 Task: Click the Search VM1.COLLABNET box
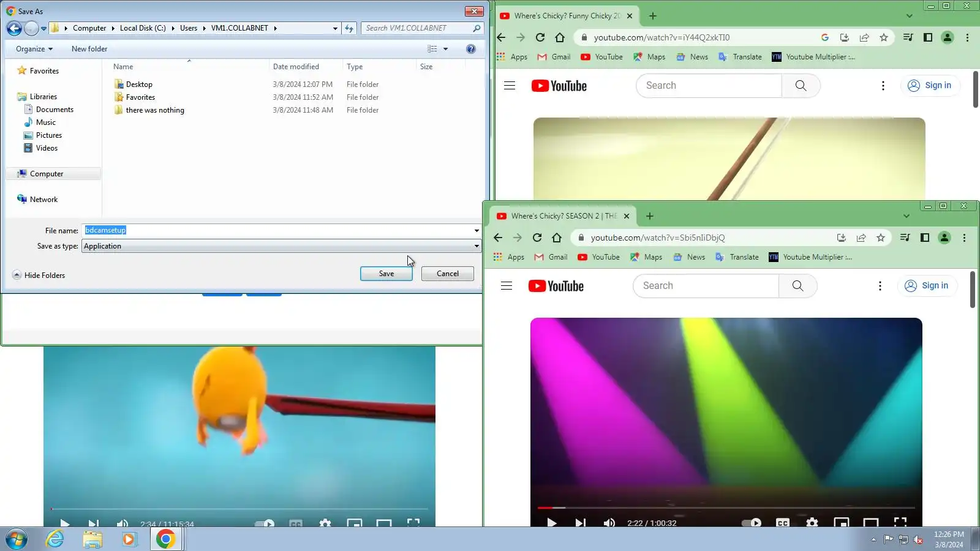point(422,28)
